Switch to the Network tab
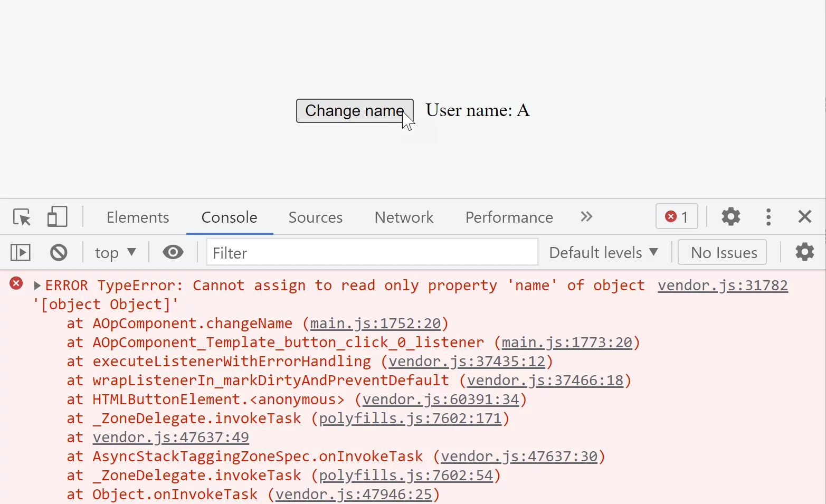Screen dimensions: 826x504 click(404, 217)
